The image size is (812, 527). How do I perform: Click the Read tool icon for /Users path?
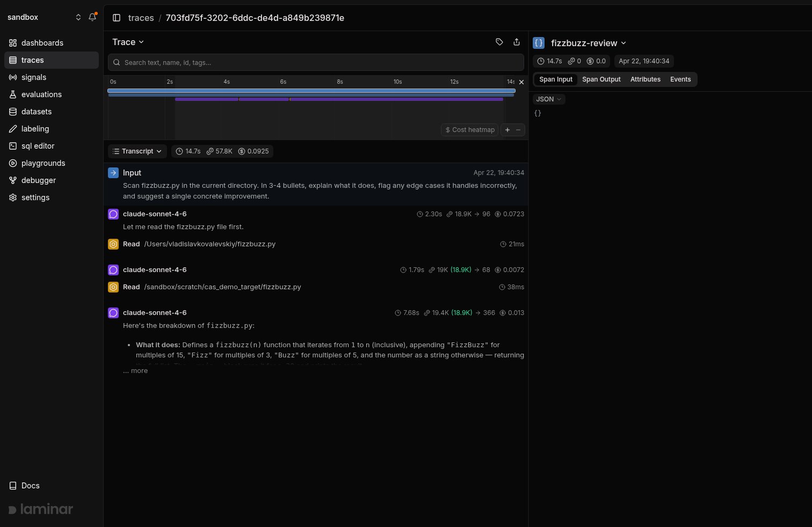113,244
